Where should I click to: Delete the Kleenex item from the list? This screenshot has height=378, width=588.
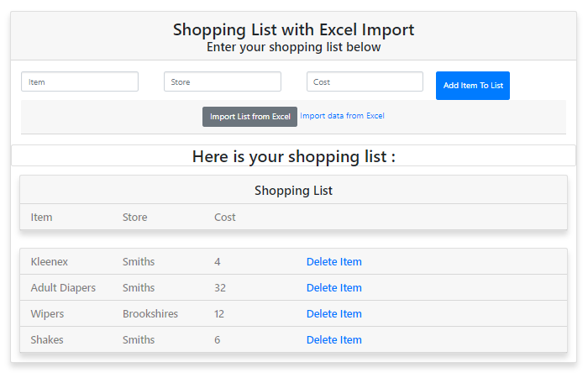(333, 262)
